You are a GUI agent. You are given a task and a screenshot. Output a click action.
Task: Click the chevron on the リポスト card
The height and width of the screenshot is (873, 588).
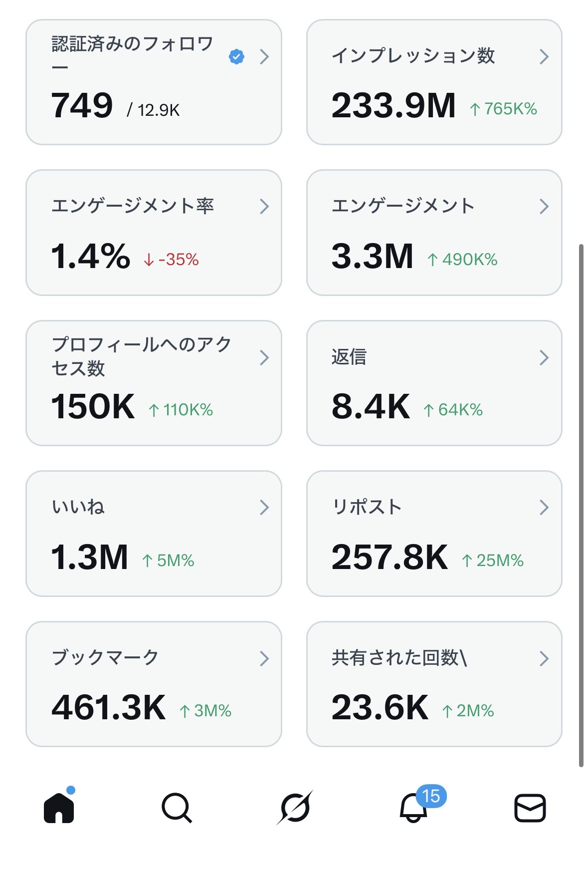pyautogui.click(x=544, y=508)
